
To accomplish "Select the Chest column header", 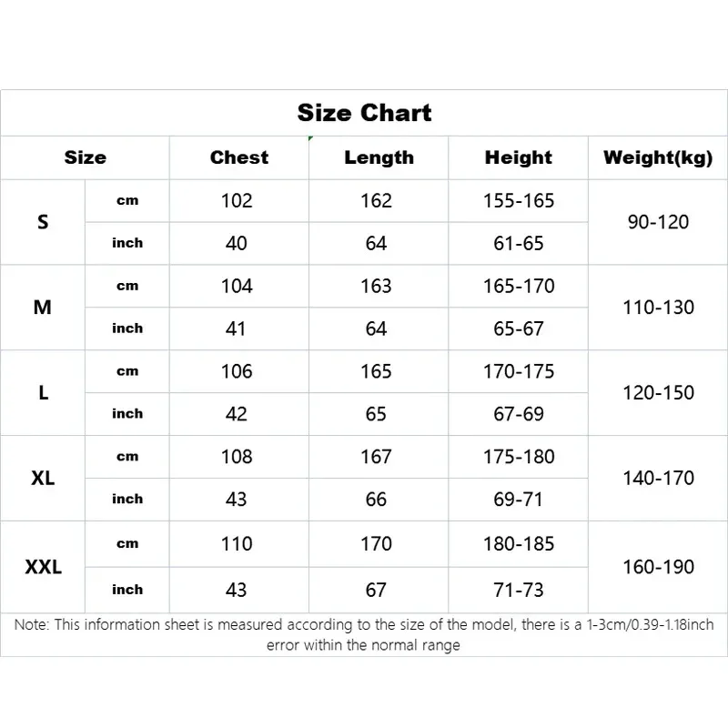I will [x=239, y=157].
